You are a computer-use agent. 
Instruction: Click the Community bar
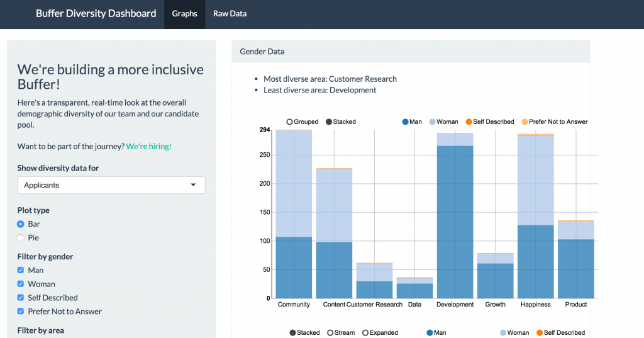(294, 214)
